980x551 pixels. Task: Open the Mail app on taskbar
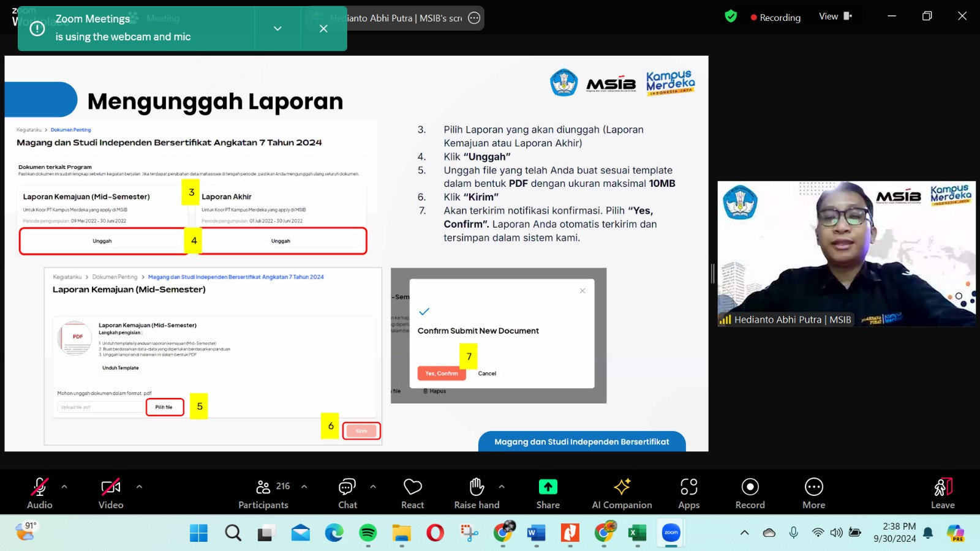click(300, 533)
